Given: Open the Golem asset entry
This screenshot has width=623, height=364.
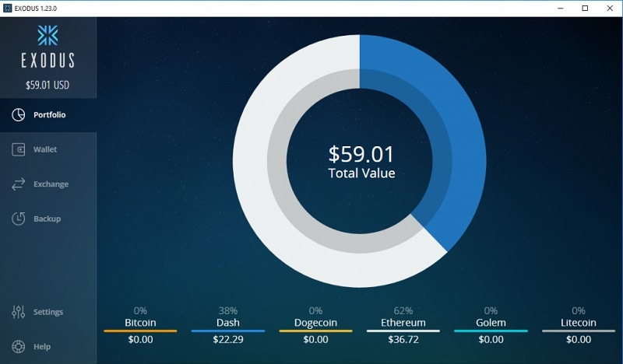Looking at the screenshot, I should [x=491, y=323].
